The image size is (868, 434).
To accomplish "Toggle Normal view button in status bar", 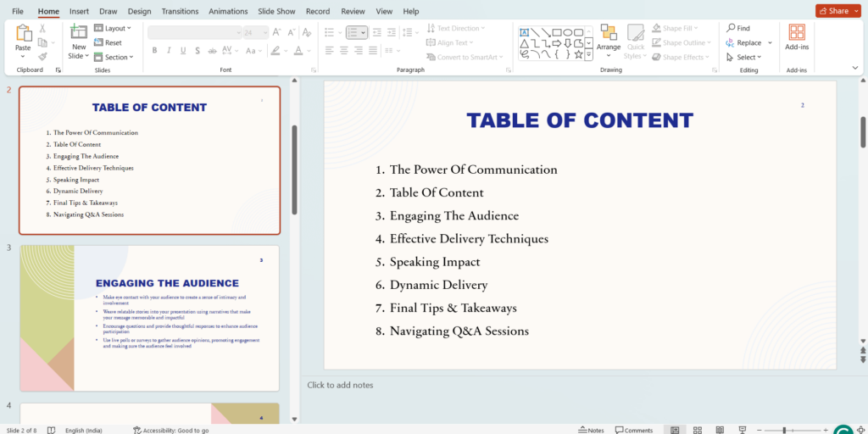I will click(x=675, y=430).
